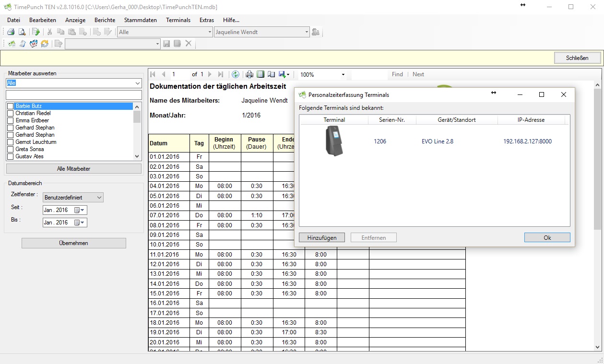This screenshot has height=364, width=604.
Task: Toggle print layout view in report toolbar
Action: 261,74
